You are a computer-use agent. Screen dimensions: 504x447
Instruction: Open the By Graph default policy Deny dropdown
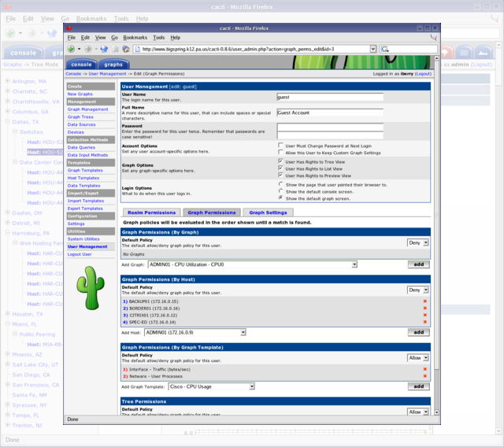click(418, 242)
